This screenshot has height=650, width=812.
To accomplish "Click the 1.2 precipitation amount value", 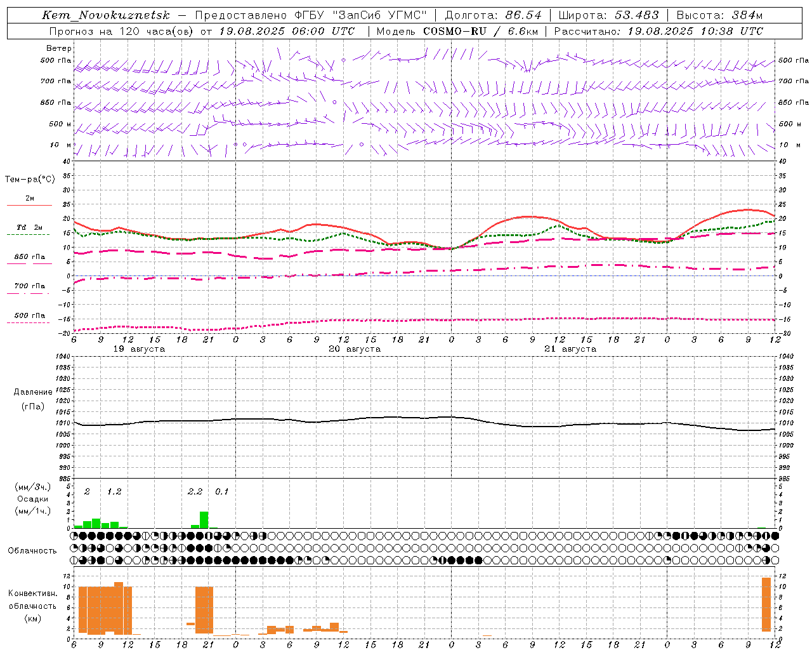I will click(114, 491).
